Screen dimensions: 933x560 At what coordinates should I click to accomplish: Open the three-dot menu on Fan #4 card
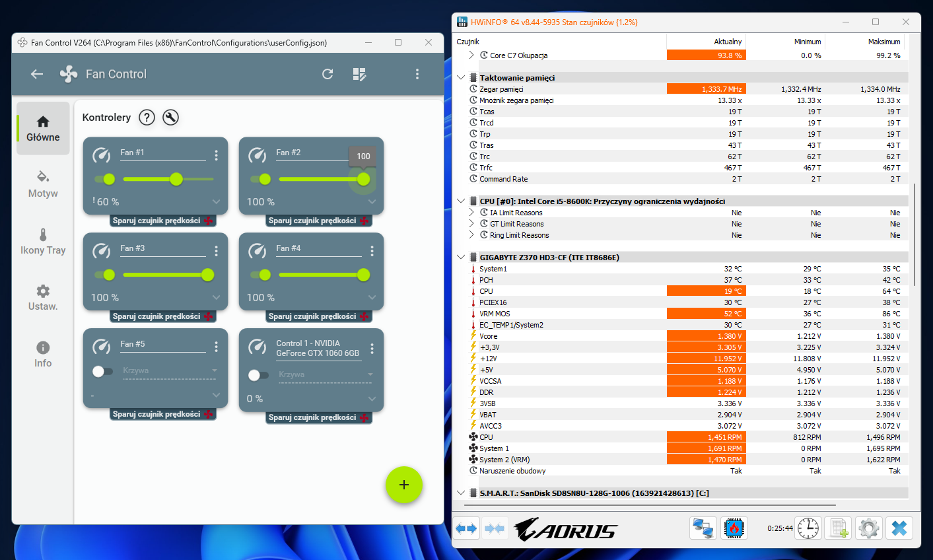372,251
